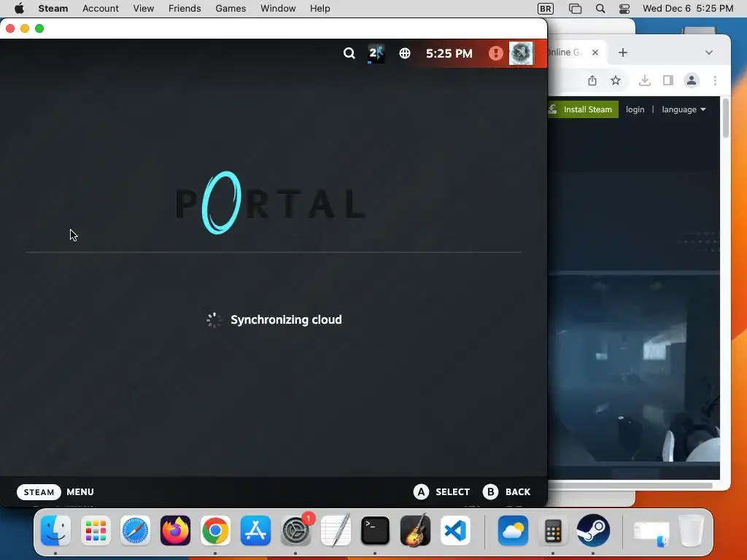
Task: Open the Games menu
Action: [x=231, y=9]
